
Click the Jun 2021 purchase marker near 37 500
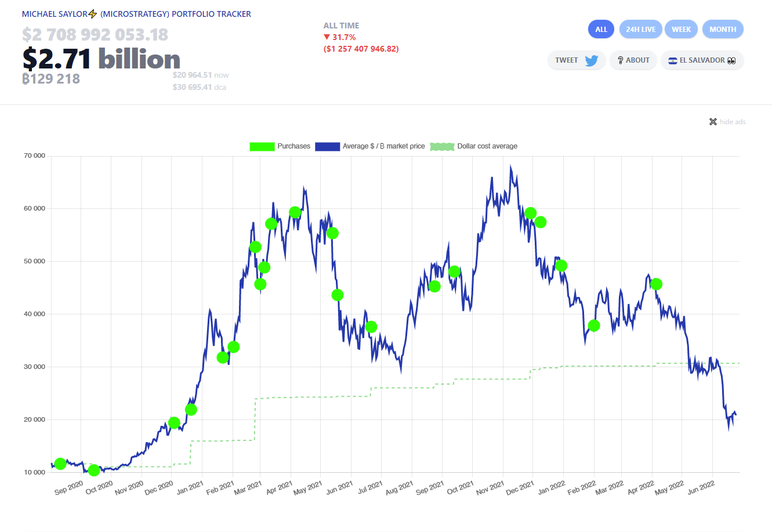pyautogui.click(x=371, y=327)
